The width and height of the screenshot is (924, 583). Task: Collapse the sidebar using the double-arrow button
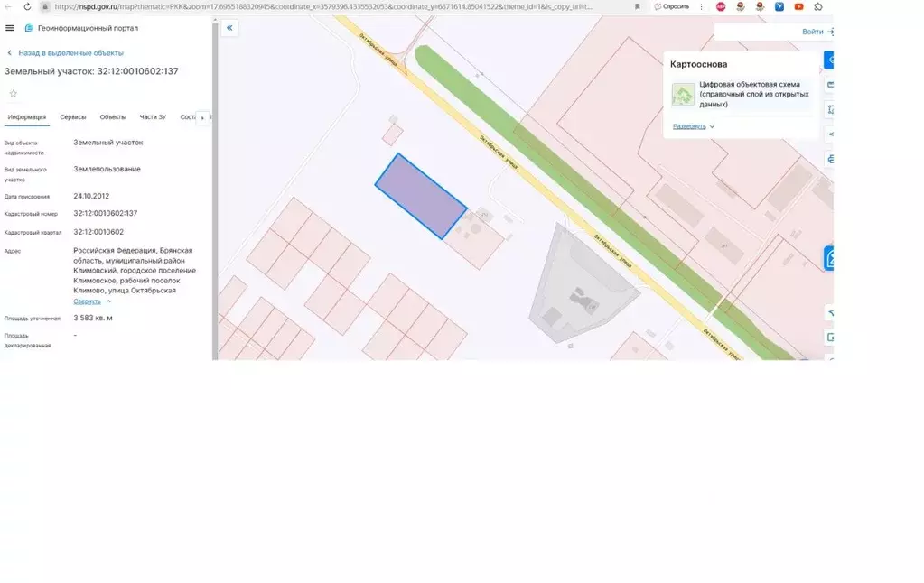229,28
